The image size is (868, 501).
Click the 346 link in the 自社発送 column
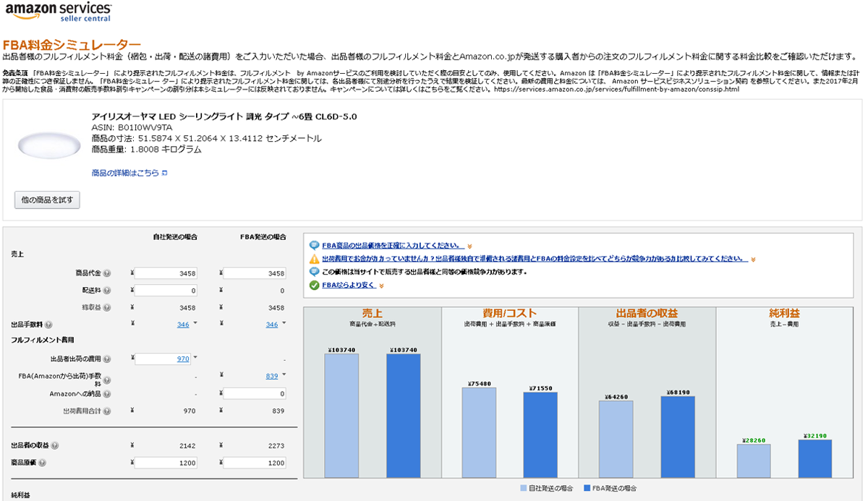point(183,325)
